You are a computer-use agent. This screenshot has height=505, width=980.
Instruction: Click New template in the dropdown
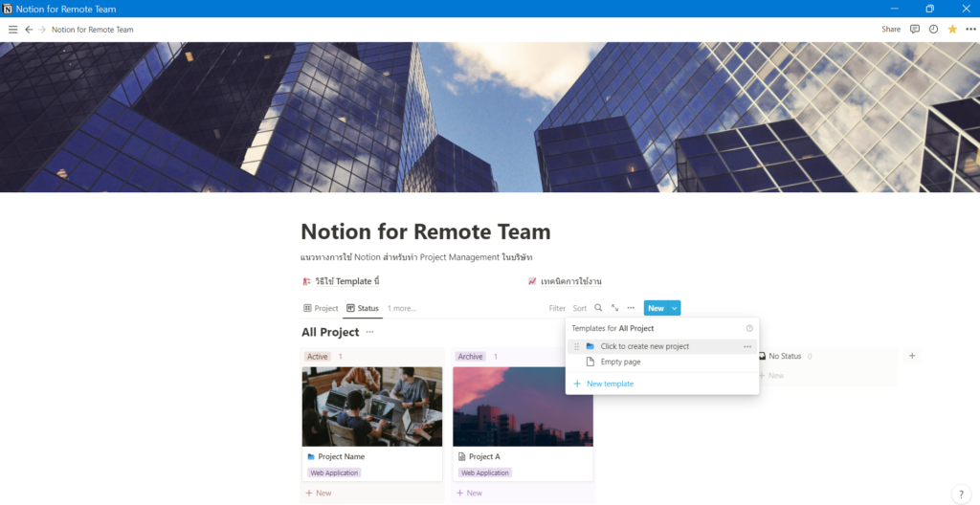[662, 384]
